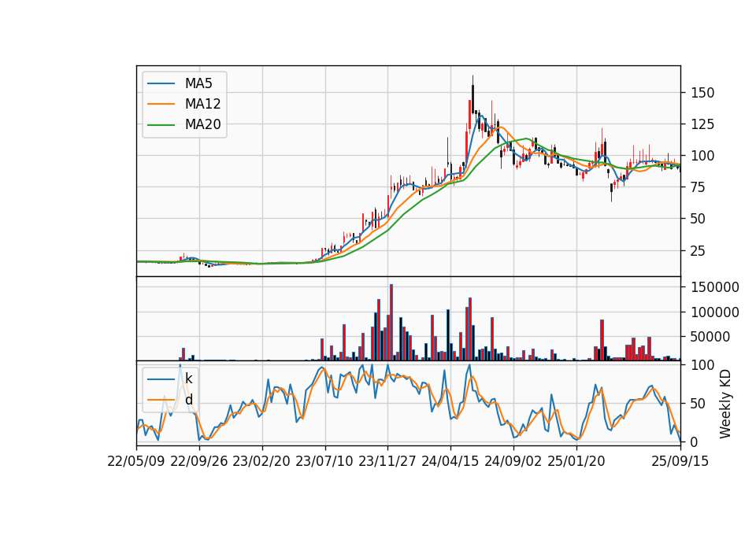Click the 24/04/15 date tick label
Viewport: 756px width, 543px height.
(450, 461)
